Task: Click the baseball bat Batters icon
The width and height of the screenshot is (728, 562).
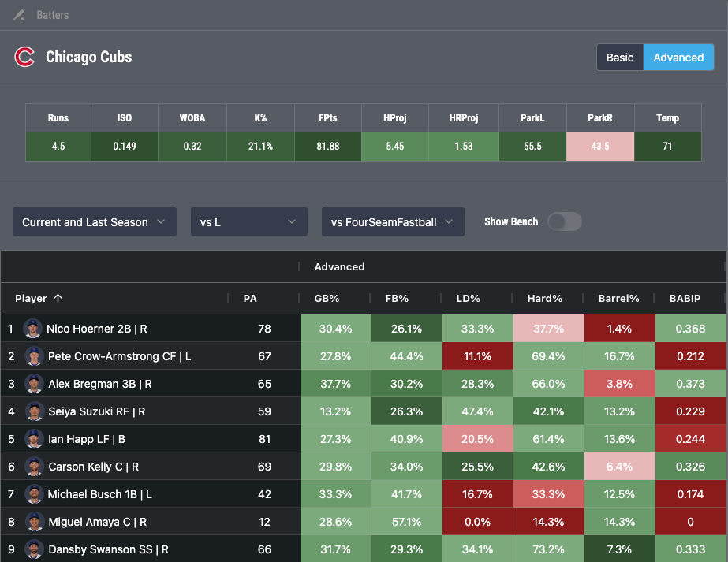Action: (19, 15)
